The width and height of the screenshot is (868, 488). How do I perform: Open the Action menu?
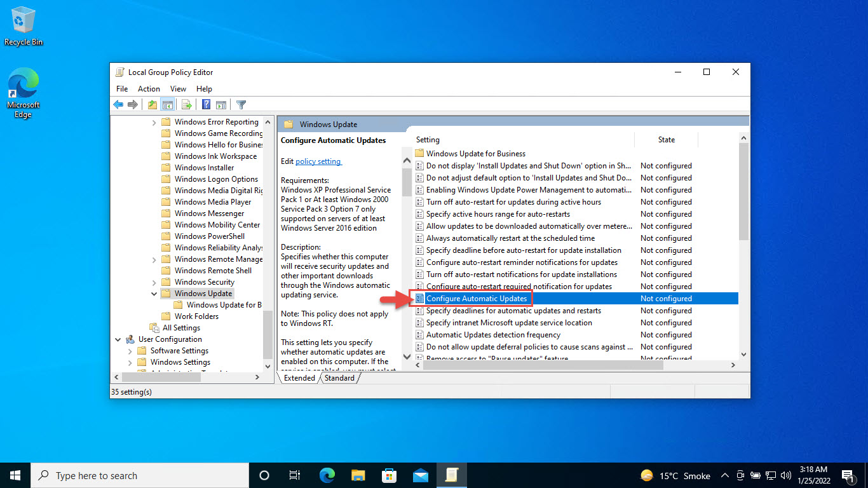coord(149,89)
